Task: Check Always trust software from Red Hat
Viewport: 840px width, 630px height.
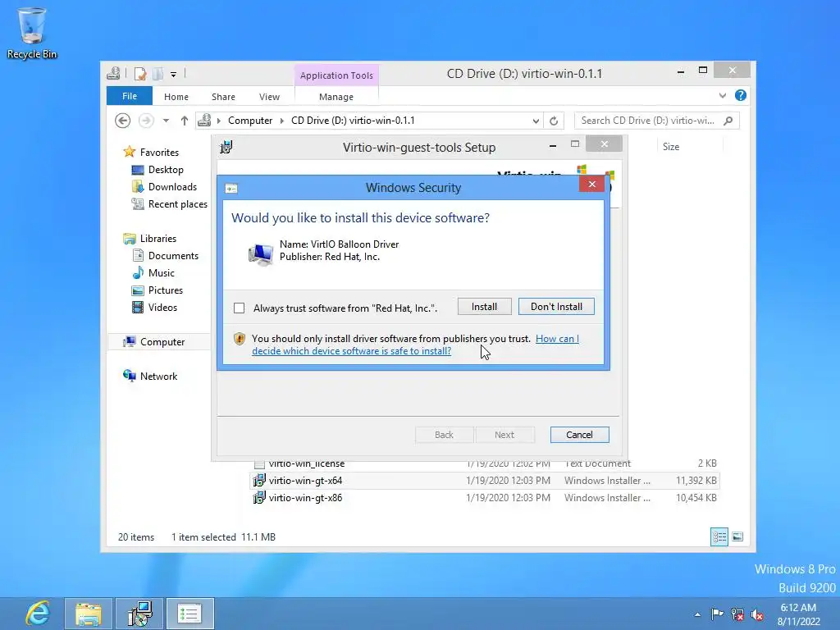Action: tap(240, 308)
